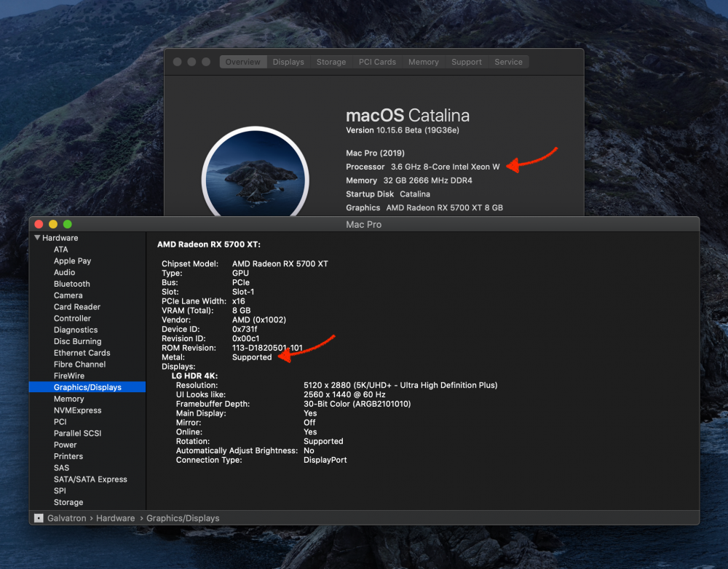Select Disc Burning entry

pos(78,341)
